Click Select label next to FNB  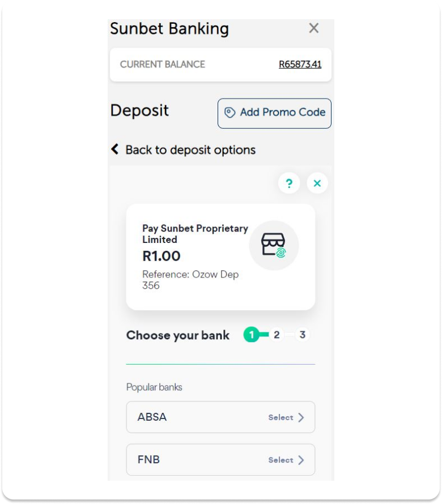point(281,460)
